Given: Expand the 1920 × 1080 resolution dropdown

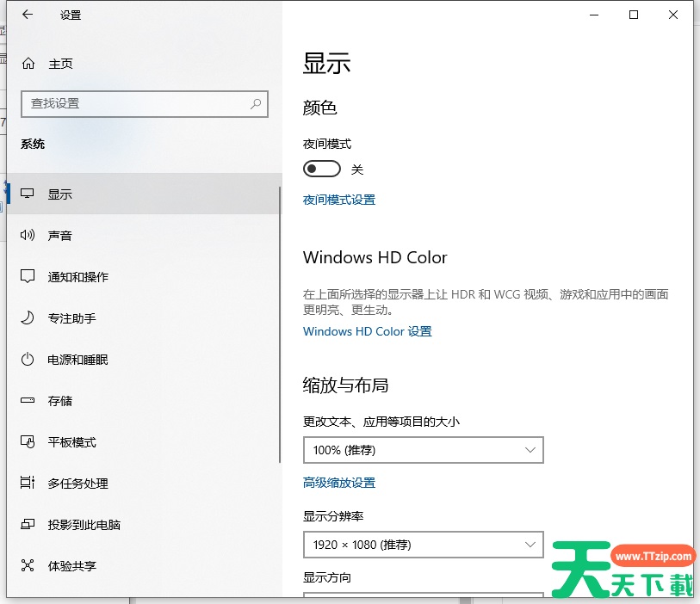Looking at the screenshot, I should [x=423, y=545].
